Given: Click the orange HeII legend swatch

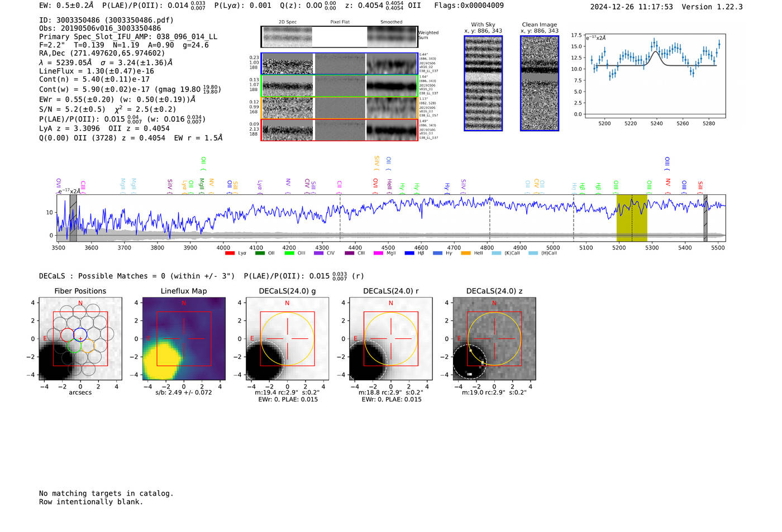Looking at the screenshot, I should click(466, 253).
